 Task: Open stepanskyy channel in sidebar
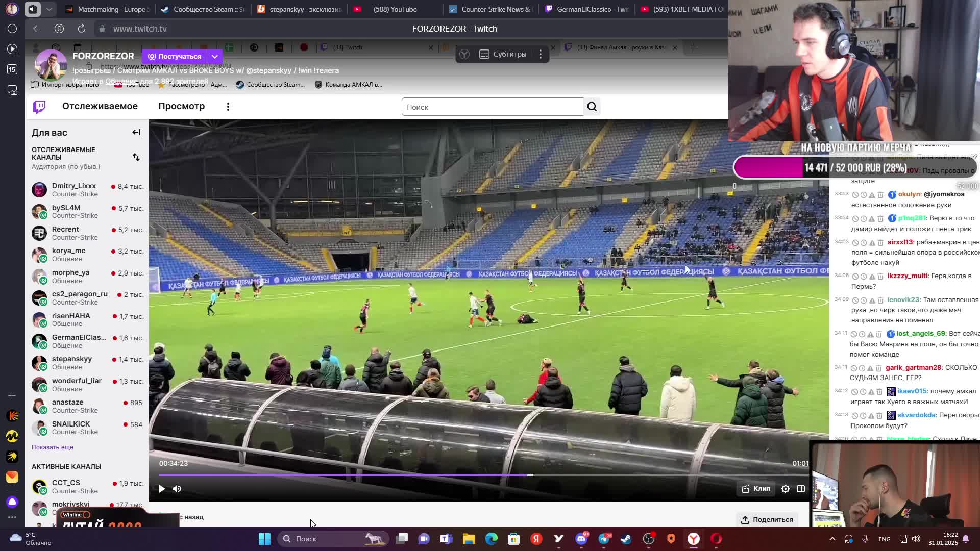point(87,363)
